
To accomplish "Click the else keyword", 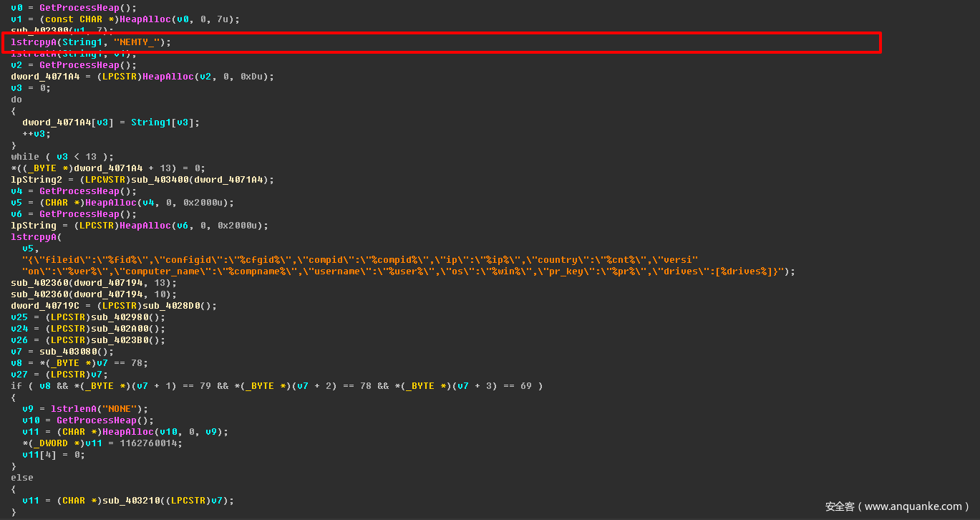I will coord(22,478).
